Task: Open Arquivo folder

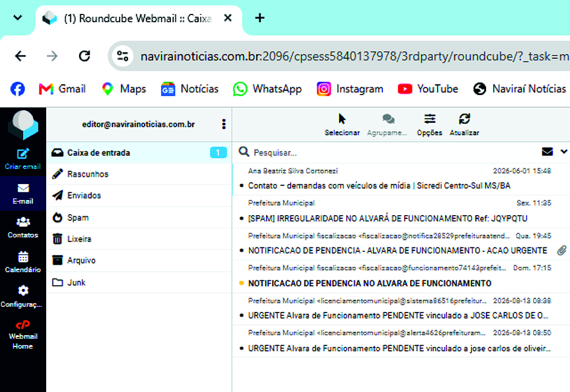Action: click(x=139, y=260)
